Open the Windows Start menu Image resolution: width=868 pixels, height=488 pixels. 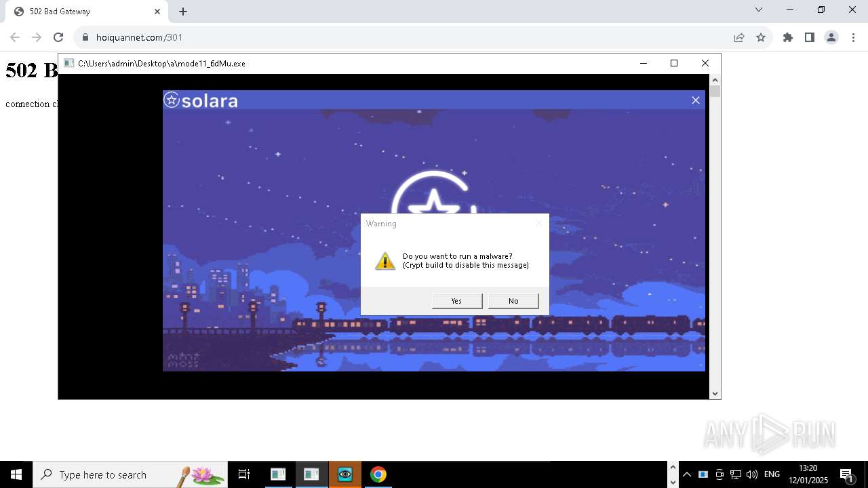(x=16, y=474)
